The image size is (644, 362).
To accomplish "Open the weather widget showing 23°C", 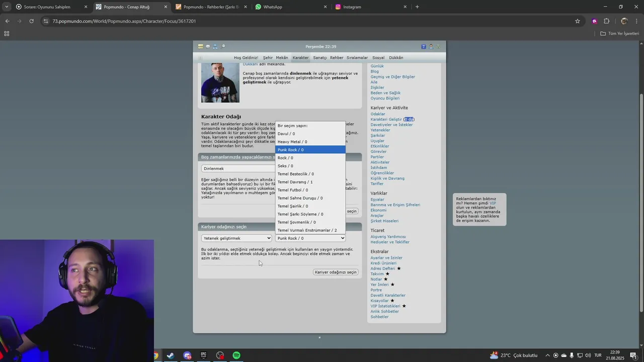I will pos(514,355).
